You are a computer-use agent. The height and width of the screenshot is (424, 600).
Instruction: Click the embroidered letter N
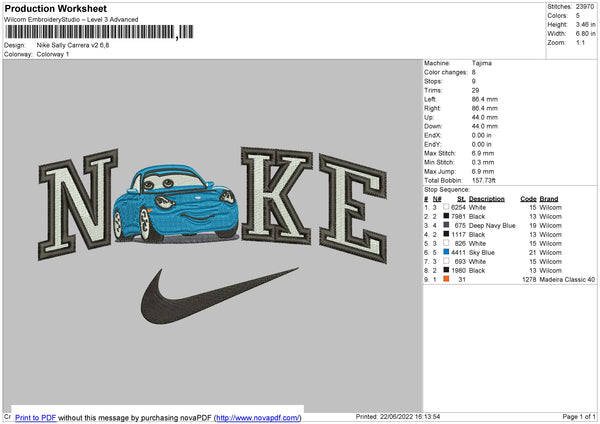tap(78, 204)
